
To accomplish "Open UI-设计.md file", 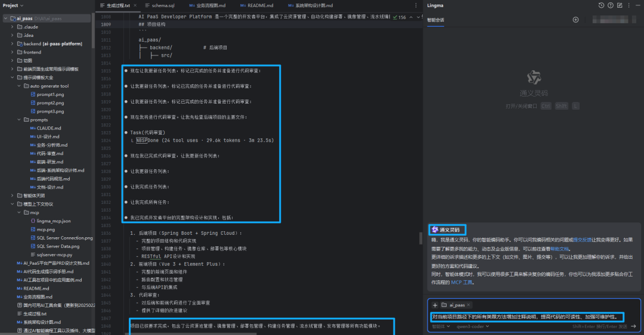I will pos(48,137).
